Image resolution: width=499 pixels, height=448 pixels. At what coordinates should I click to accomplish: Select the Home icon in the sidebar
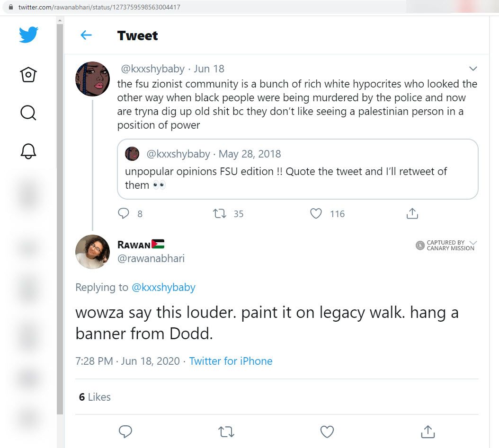pyautogui.click(x=28, y=74)
